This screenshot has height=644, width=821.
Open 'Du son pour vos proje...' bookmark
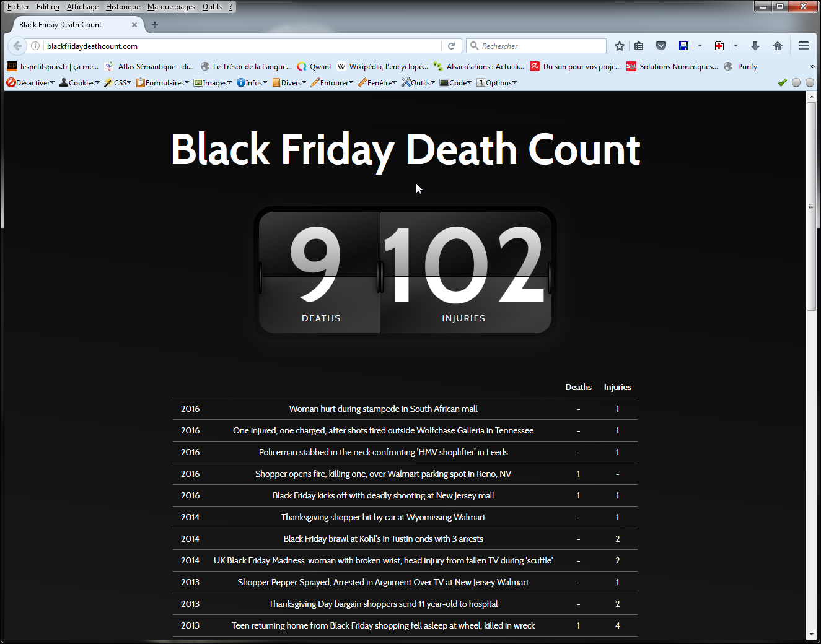576,66
